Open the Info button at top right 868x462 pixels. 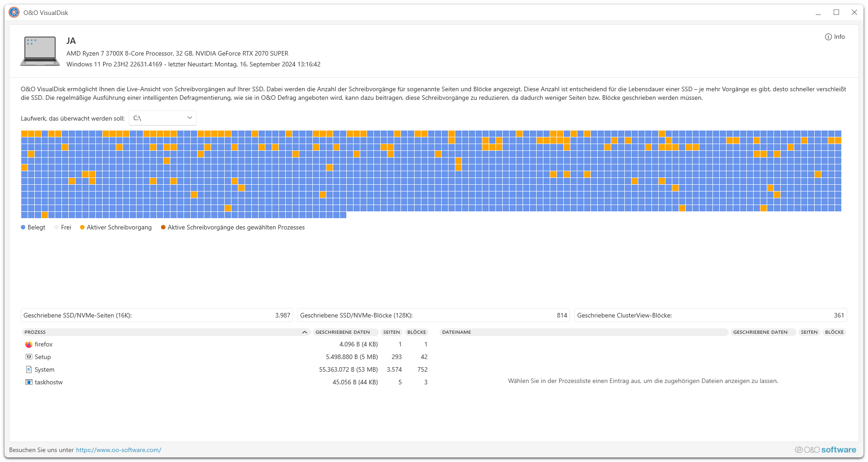(835, 37)
